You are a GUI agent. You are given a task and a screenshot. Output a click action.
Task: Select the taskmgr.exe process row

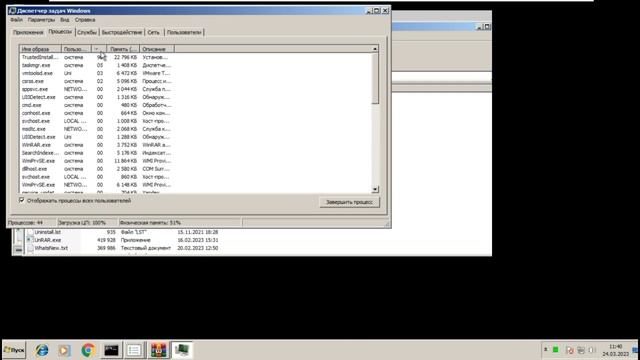point(196,65)
